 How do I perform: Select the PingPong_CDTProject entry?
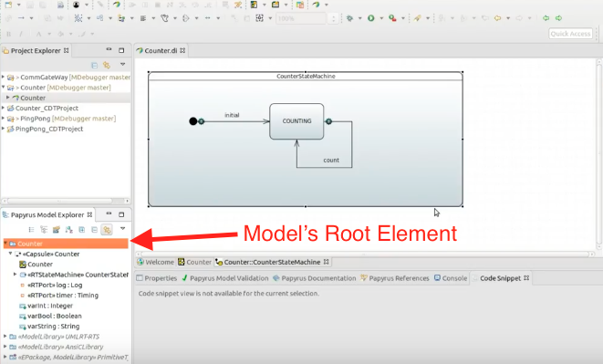[x=49, y=129]
